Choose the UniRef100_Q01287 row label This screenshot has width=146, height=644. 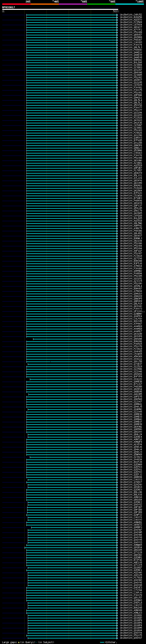pyautogui.click(x=131, y=70)
